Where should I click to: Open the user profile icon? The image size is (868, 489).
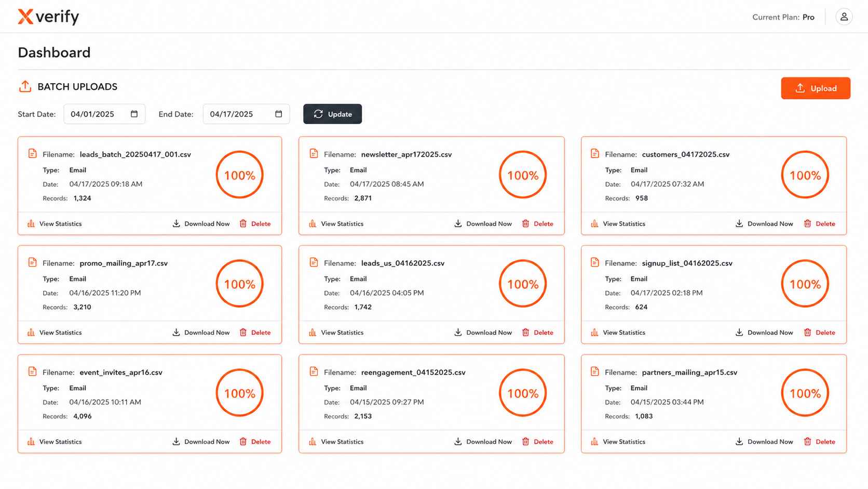[x=844, y=17]
